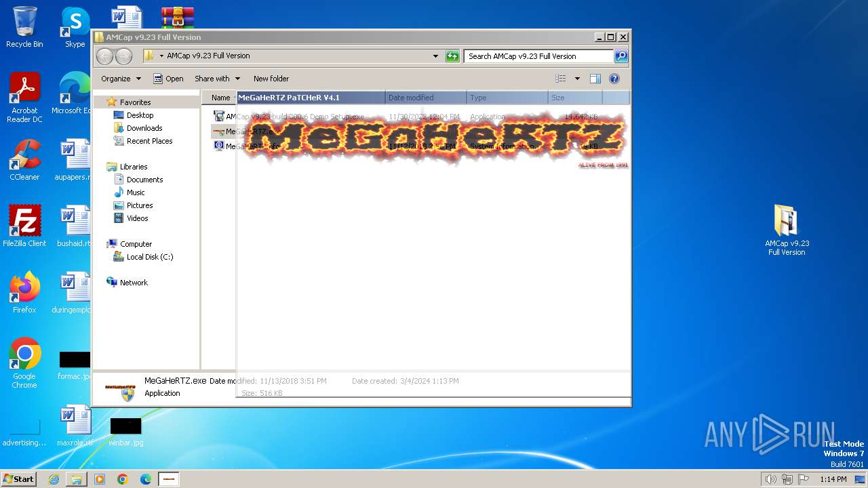
Task: Select the AMCap v9.23 Full Version desktop folder
Action: (787, 230)
